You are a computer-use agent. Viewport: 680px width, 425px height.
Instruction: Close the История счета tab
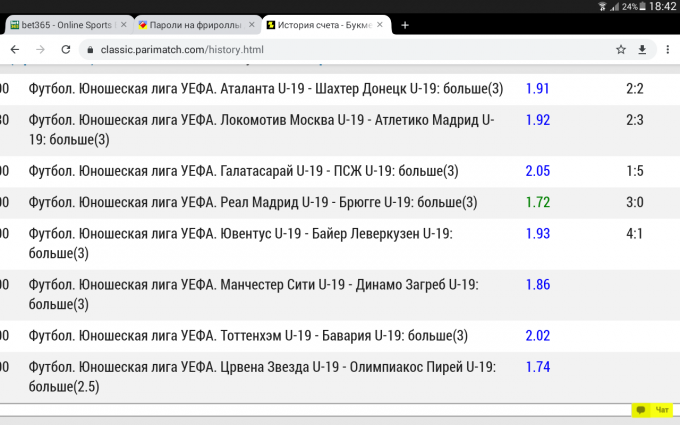click(380, 25)
